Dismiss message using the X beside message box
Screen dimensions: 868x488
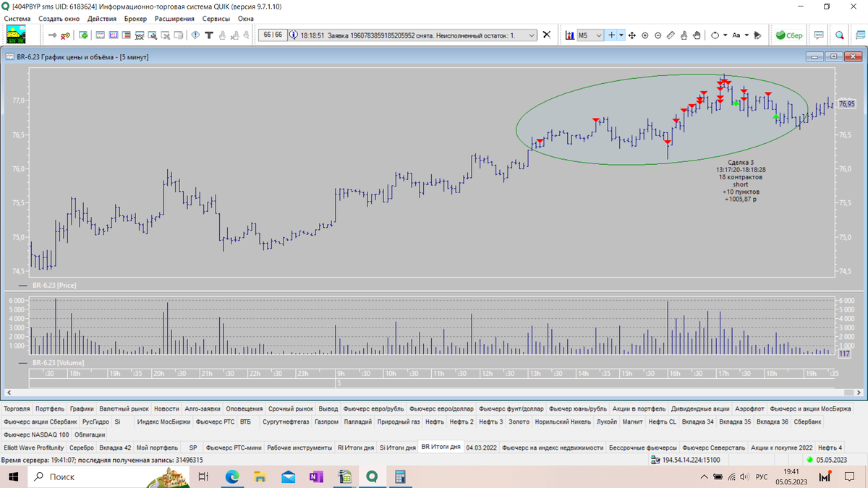coord(547,35)
